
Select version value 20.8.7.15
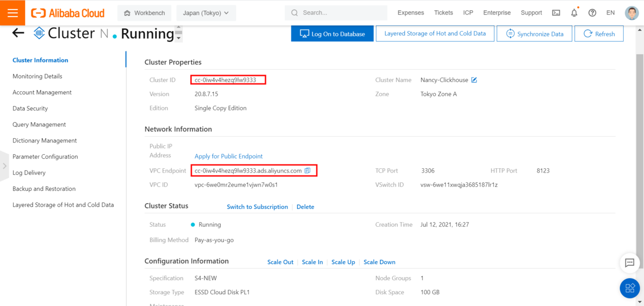(206, 94)
